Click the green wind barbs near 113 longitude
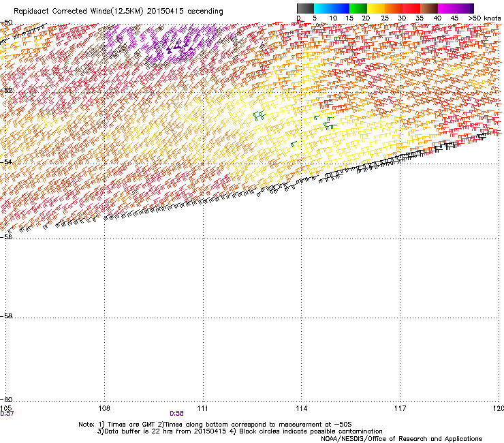 [x=259, y=115]
